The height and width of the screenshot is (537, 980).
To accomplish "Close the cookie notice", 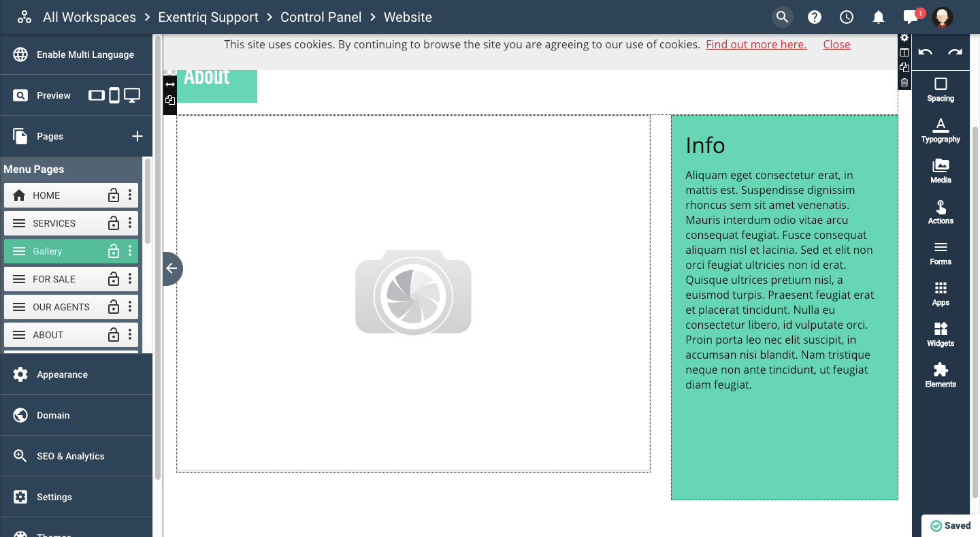I will tap(836, 44).
